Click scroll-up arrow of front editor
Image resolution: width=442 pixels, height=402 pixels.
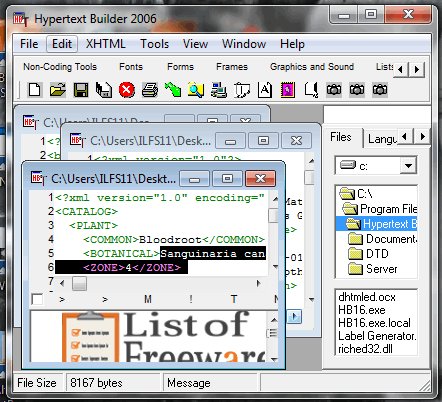[x=275, y=199]
